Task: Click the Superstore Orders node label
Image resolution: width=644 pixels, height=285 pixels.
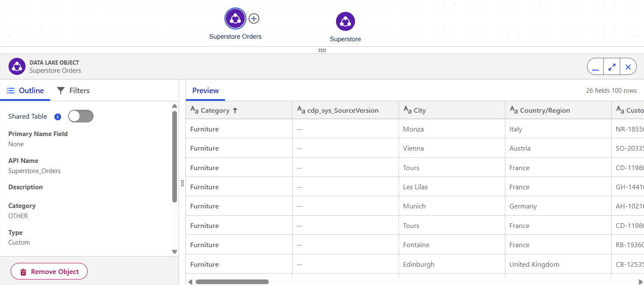Action: 235,37
